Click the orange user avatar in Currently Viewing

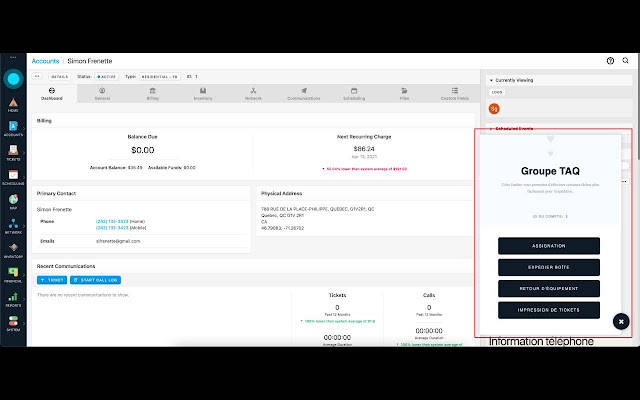point(494,109)
